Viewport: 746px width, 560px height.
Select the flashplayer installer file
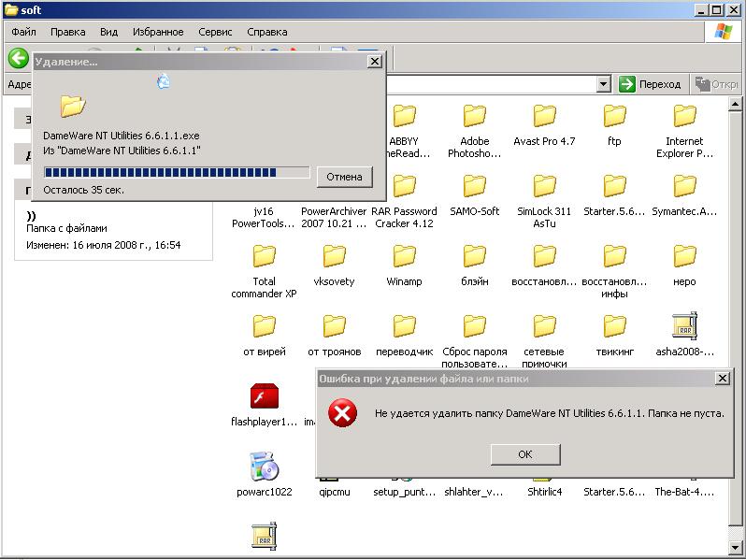tap(264, 395)
